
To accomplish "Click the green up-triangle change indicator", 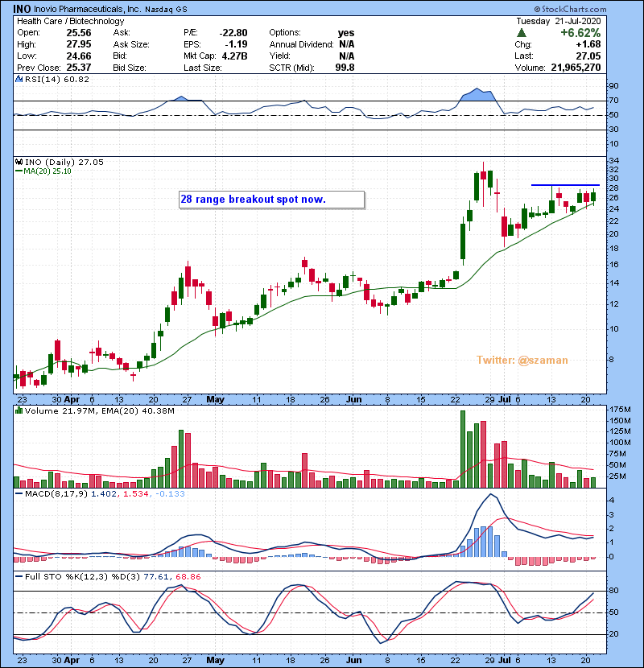I will click(522, 33).
